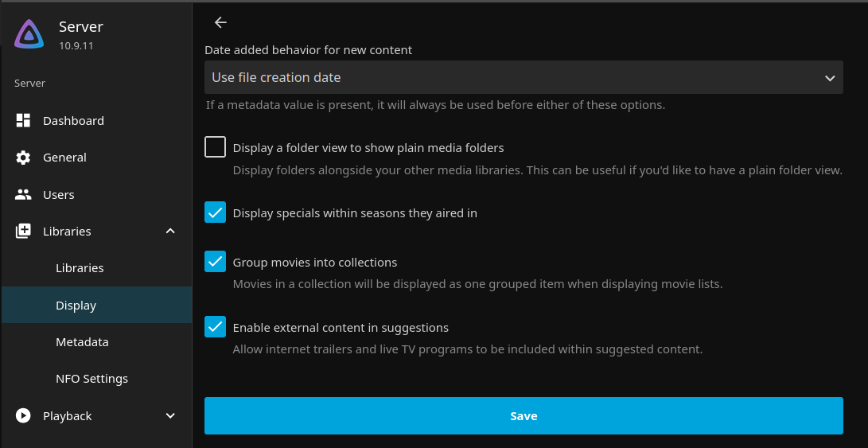The height and width of the screenshot is (448, 868).
Task: Click the Server name header text
Action: coord(80,27)
